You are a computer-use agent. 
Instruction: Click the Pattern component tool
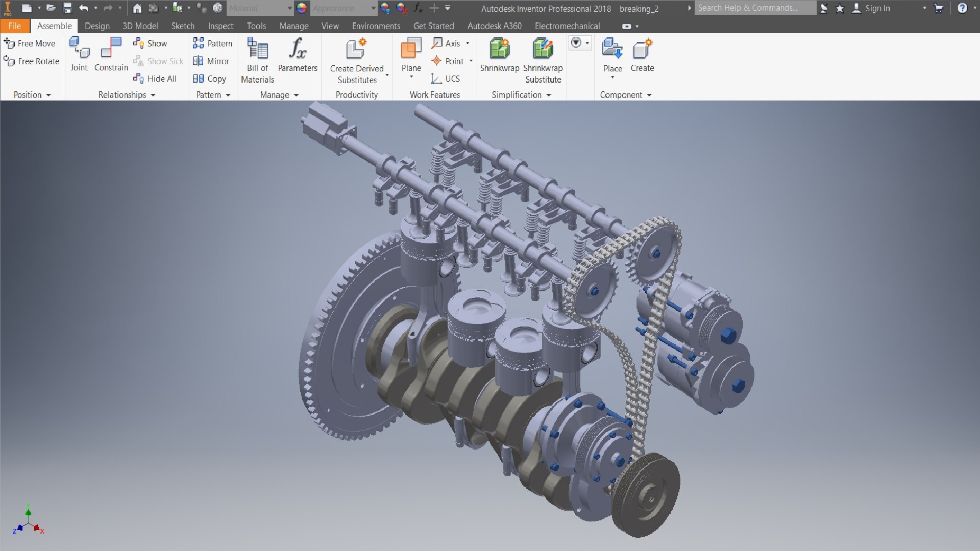pyautogui.click(x=212, y=43)
